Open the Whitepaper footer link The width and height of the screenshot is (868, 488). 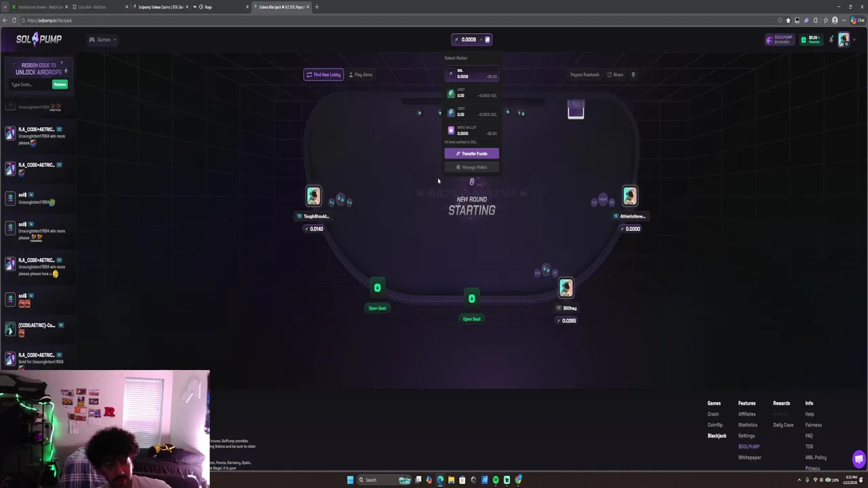pyautogui.click(x=749, y=457)
